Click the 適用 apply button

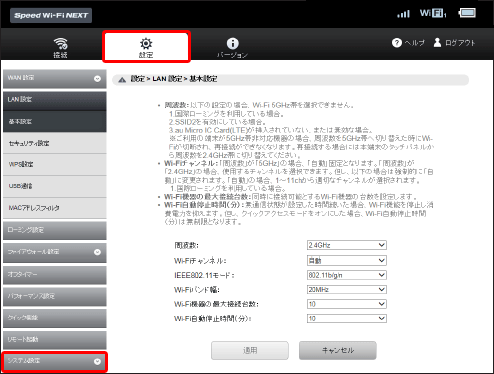[x=250, y=350]
